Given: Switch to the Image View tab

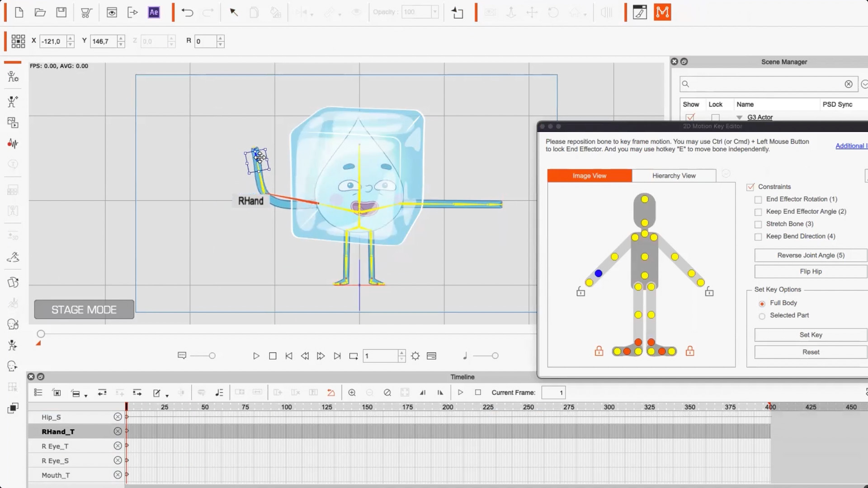Looking at the screenshot, I should click(589, 176).
